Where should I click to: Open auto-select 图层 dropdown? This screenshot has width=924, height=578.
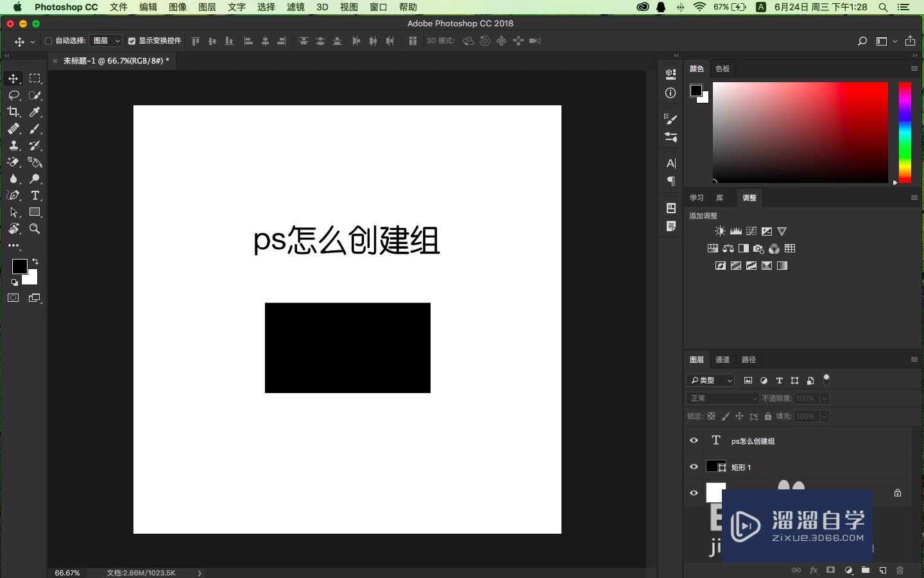point(105,41)
